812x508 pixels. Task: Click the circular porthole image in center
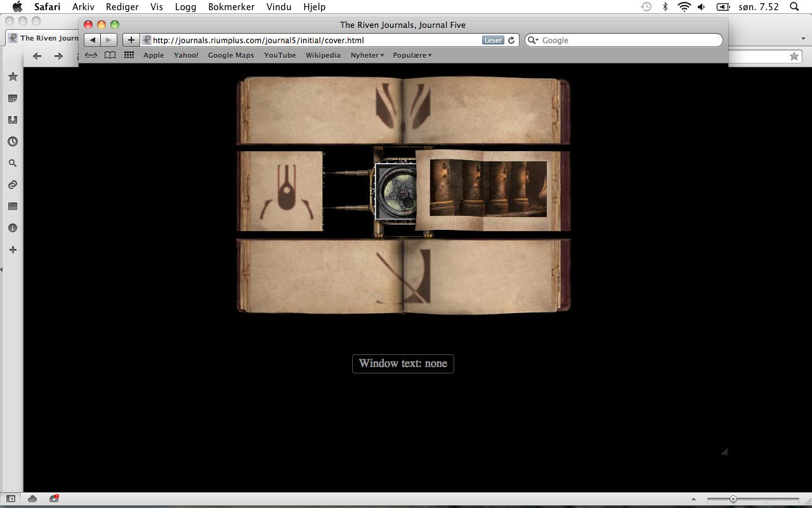click(396, 192)
